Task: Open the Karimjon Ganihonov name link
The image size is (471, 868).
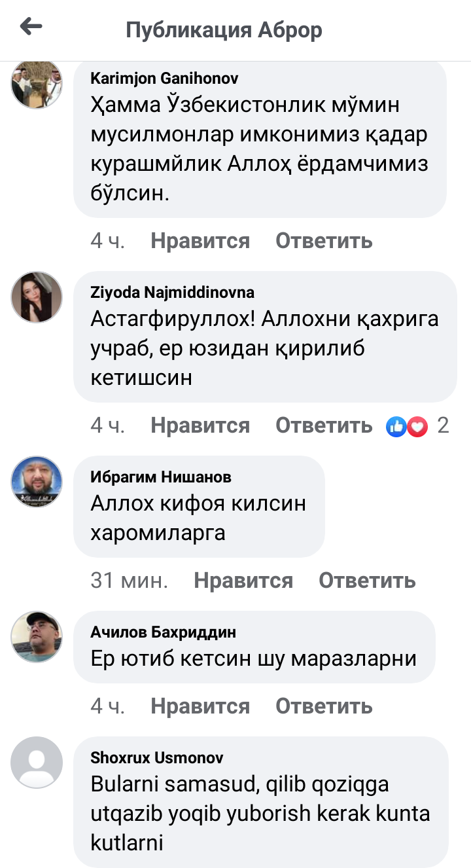Action: click(x=164, y=79)
